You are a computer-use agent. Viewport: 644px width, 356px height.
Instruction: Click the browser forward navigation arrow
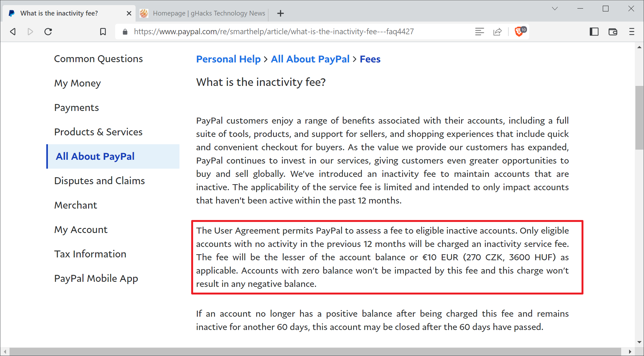click(x=31, y=31)
